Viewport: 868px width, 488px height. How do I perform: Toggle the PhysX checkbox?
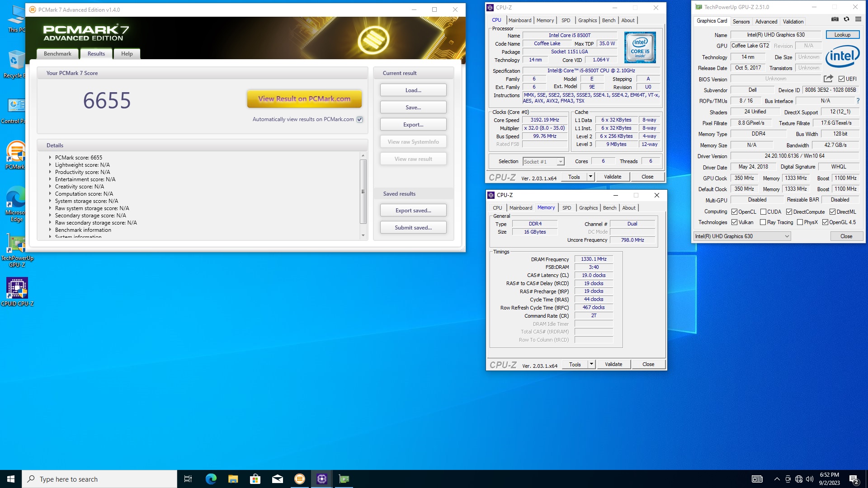pyautogui.click(x=800, y=222)
